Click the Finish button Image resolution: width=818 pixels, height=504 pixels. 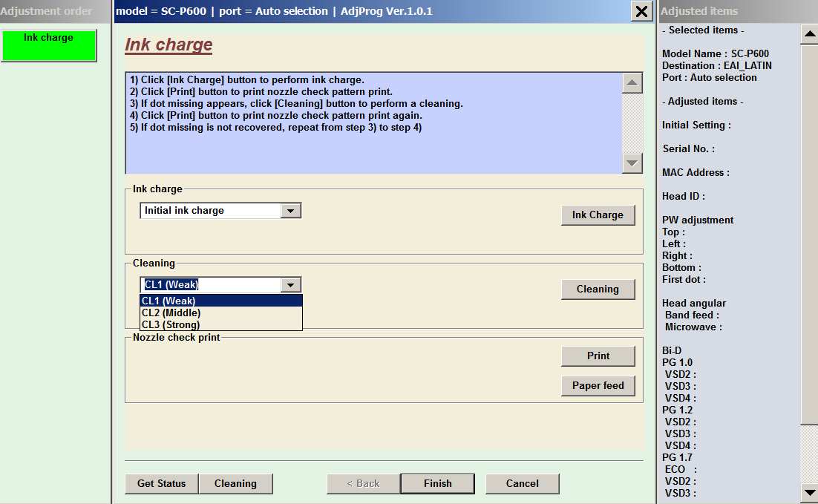click(438, 484)
